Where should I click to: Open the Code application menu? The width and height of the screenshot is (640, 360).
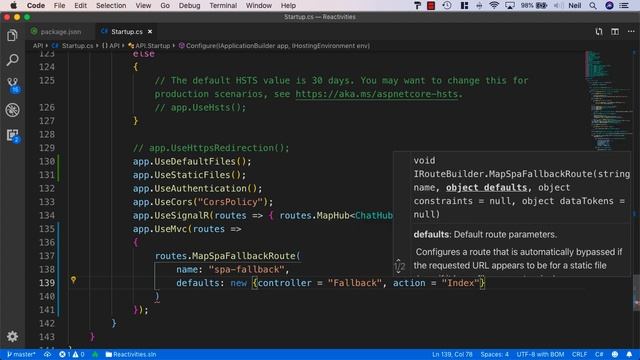pyautogui.click(x=36, y=5)
